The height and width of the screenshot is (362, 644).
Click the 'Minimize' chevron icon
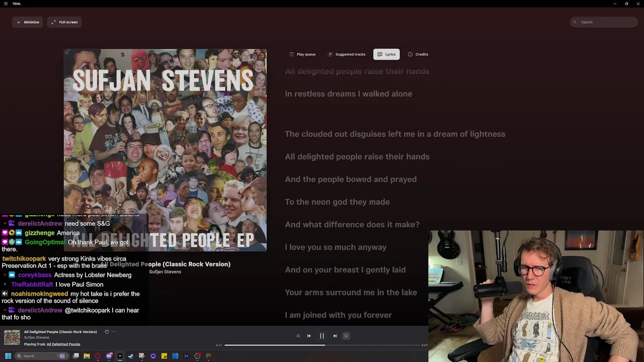[x=19, y=22]
